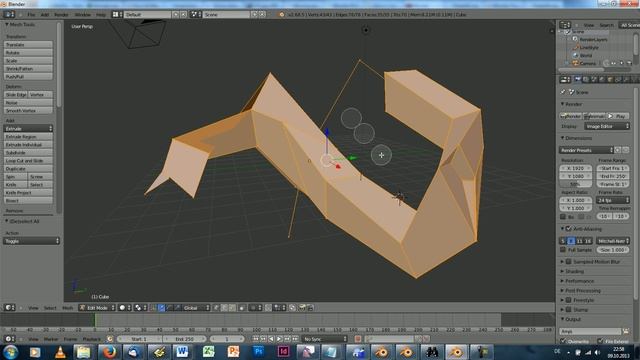
Task: Click the Play rendered animation button
Action: [618, 116]
